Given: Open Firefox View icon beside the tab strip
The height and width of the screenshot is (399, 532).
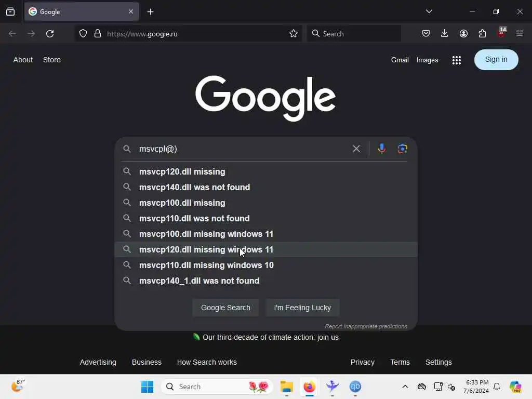Looking at the screenshot, I should coord(10,11).
